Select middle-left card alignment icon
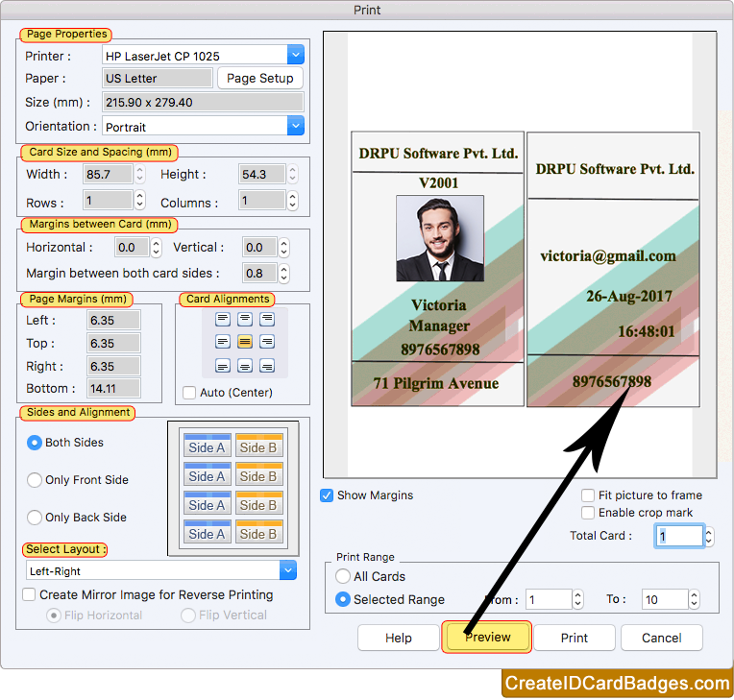Viewport: 734px width, 700px height. 222,342
